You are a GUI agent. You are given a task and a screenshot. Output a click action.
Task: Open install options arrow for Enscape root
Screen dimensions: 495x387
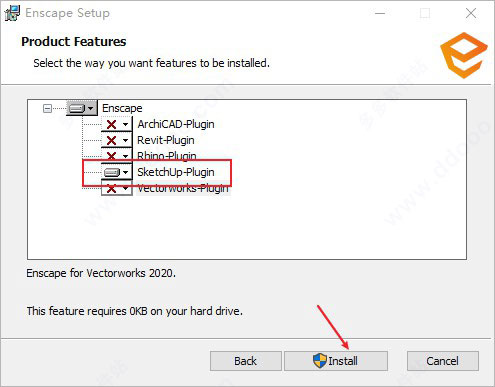(x=90, y=108)
